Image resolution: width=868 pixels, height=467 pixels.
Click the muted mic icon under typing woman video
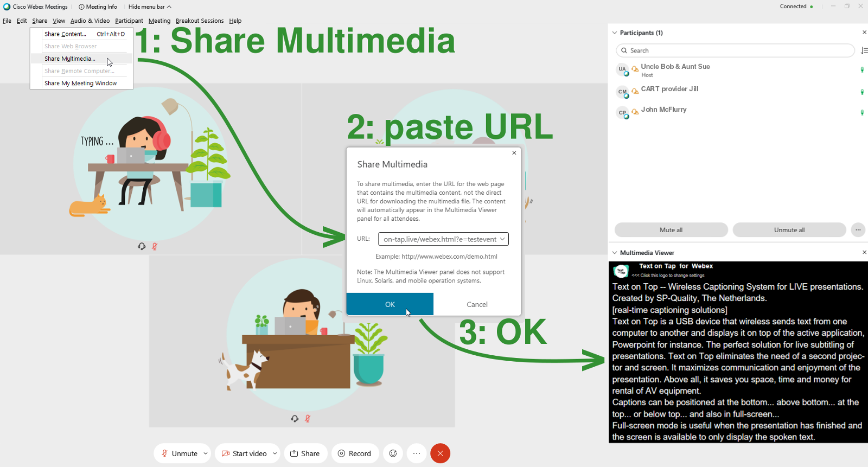point(155,246)
